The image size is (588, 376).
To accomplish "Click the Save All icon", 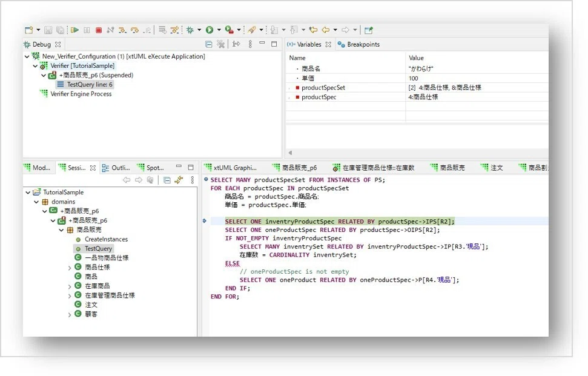I will 60,30.
